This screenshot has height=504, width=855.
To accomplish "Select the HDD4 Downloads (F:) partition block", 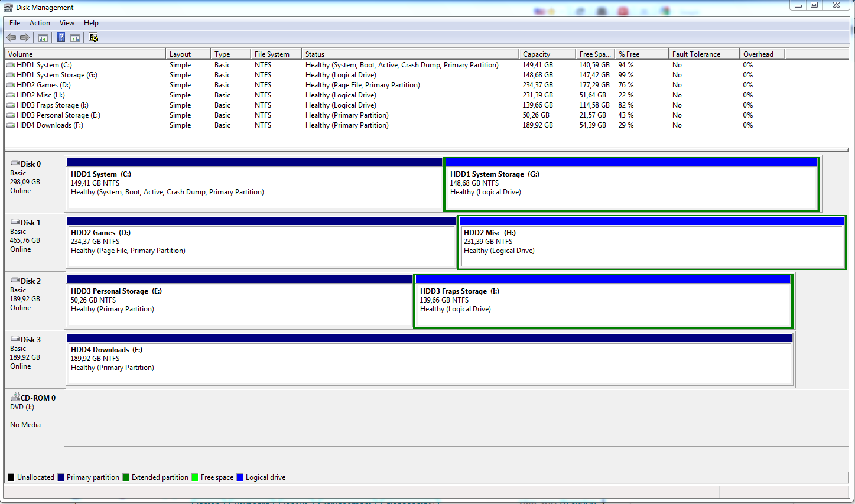I will [x=430, y=359].
